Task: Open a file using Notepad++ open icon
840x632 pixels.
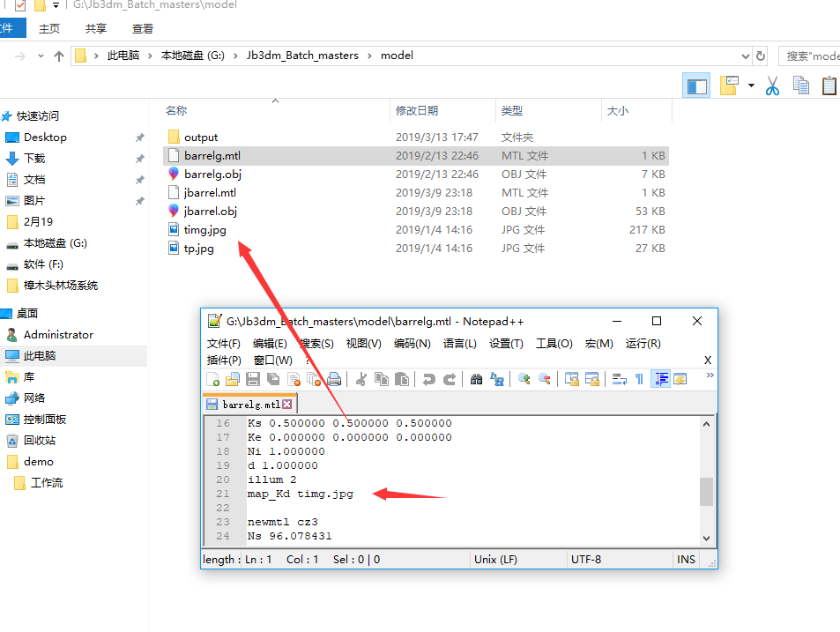Action: (230, 378)
